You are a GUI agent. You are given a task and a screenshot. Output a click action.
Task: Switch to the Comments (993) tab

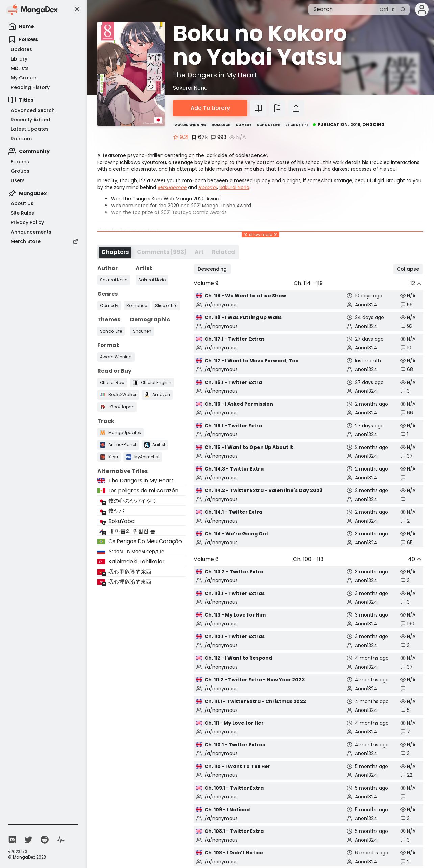tap(162, 252)
